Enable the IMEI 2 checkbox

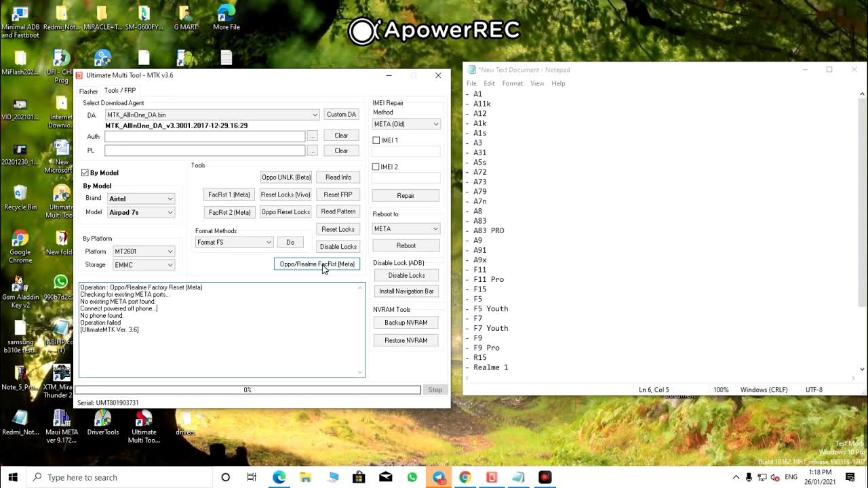click(x=376, y=167)
